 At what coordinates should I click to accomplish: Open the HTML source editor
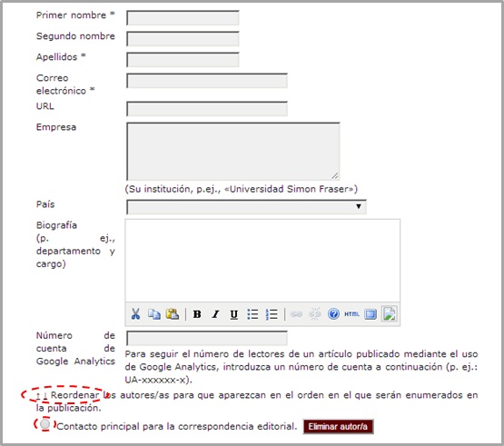pyautogui.click(x=351, y=314)
